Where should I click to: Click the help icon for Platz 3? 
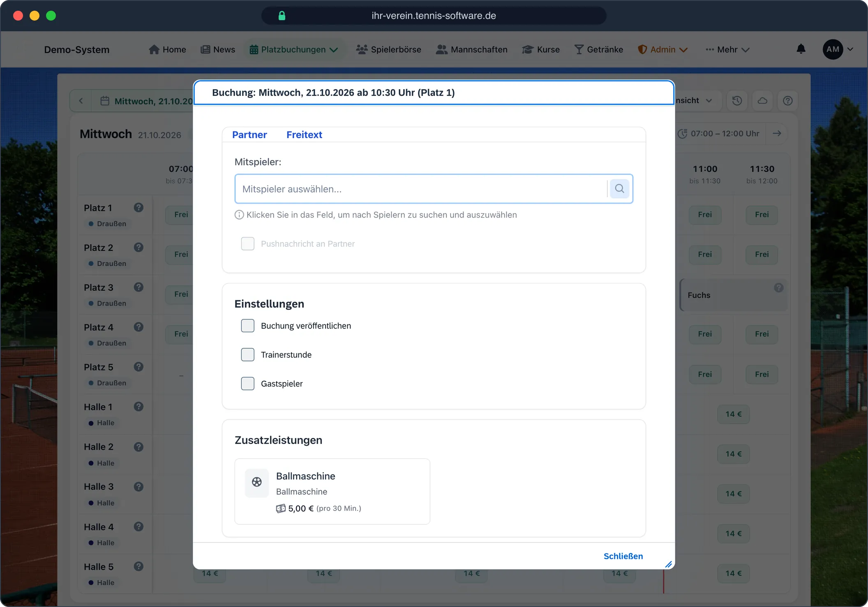tap(139, 287)
